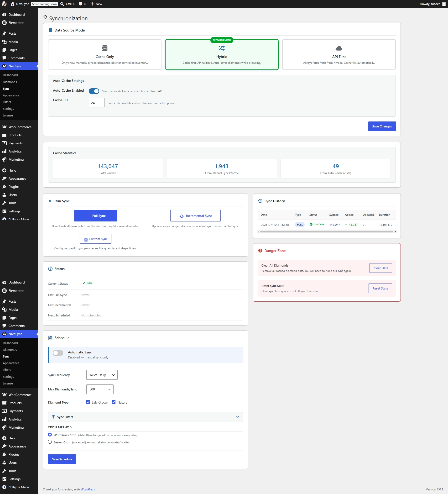Viewport: 448px width, 494px height.
Task: Toggle Auto-Cache Enabled switch off
Action: click(94, 91)
